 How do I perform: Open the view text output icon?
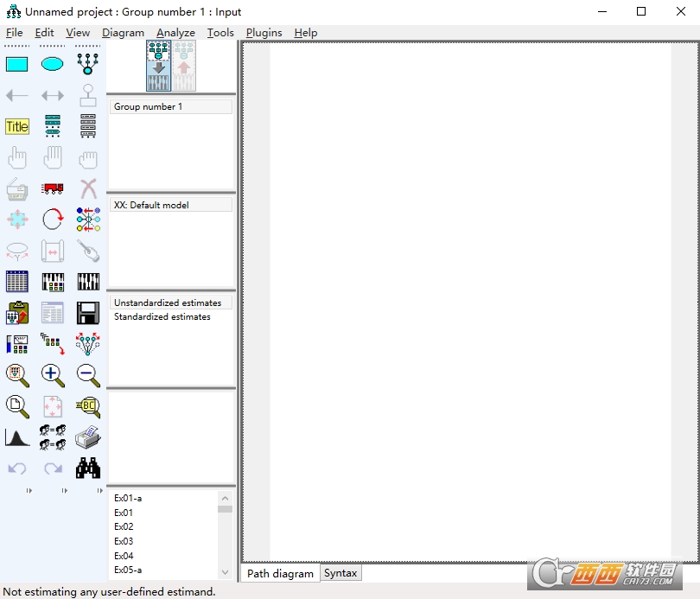pos(52,313)
